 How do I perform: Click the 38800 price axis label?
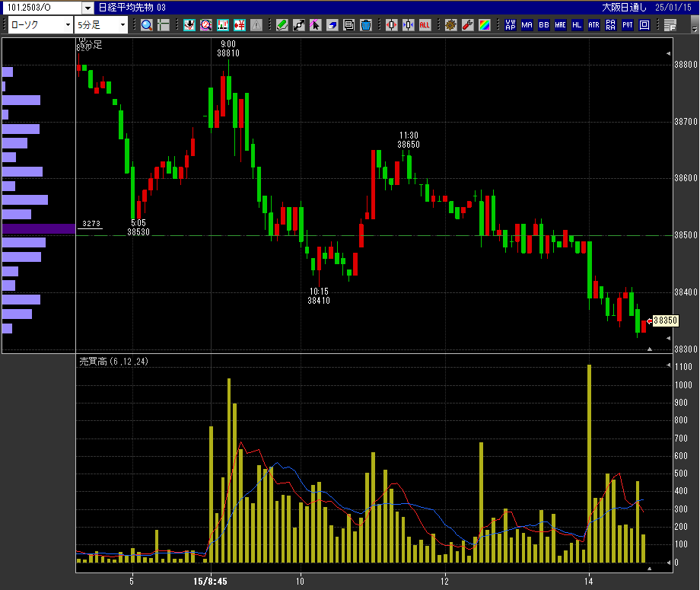click(686, 65)
